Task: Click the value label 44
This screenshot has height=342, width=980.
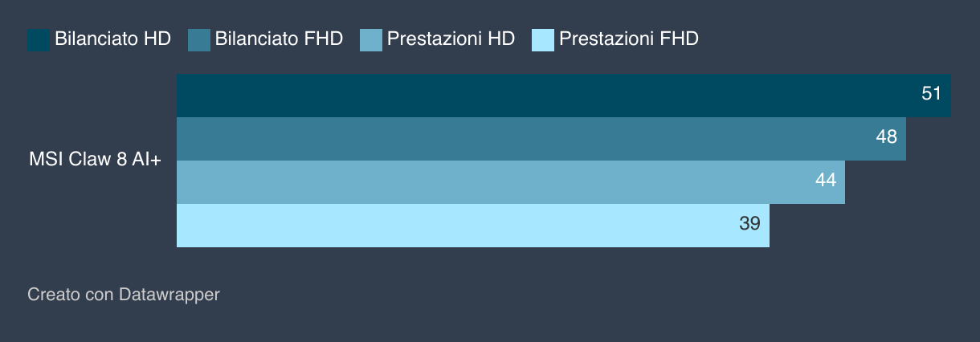Action: point(826,181)
